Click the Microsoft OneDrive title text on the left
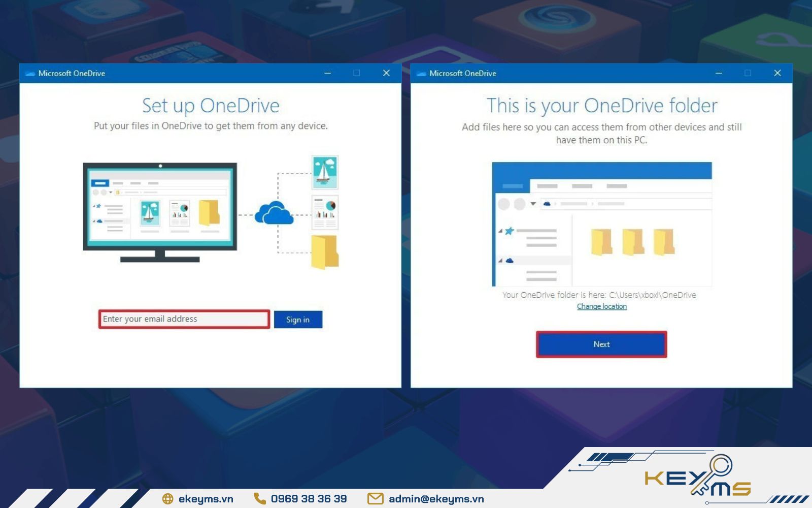This screenshot has height=508, width=812. click(x=71, y=73)
